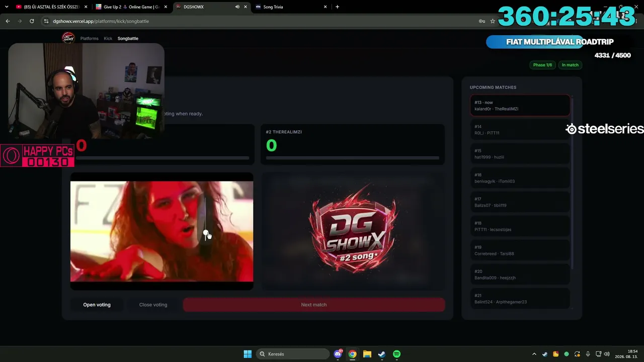Image resolution: width=644 pixels, height=362 pixels.
Task: Focus the address bar URL field
Action: (x=262, y=21)
